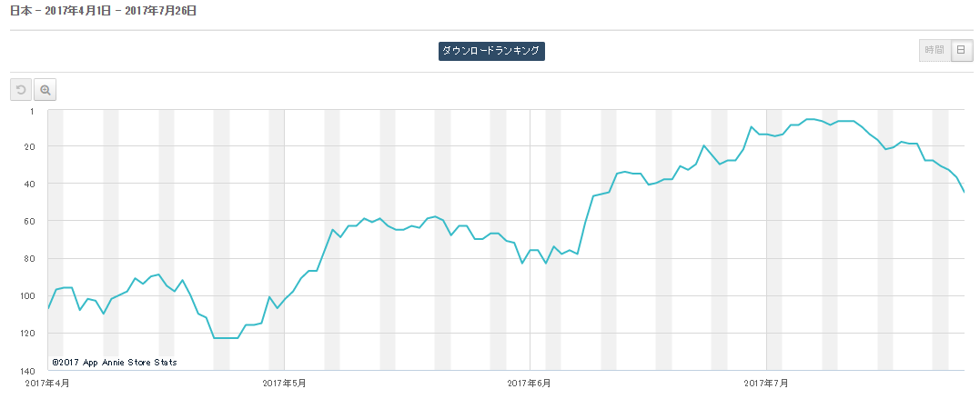Activate the magnifier zoom-in icon

tap(45, 90)
